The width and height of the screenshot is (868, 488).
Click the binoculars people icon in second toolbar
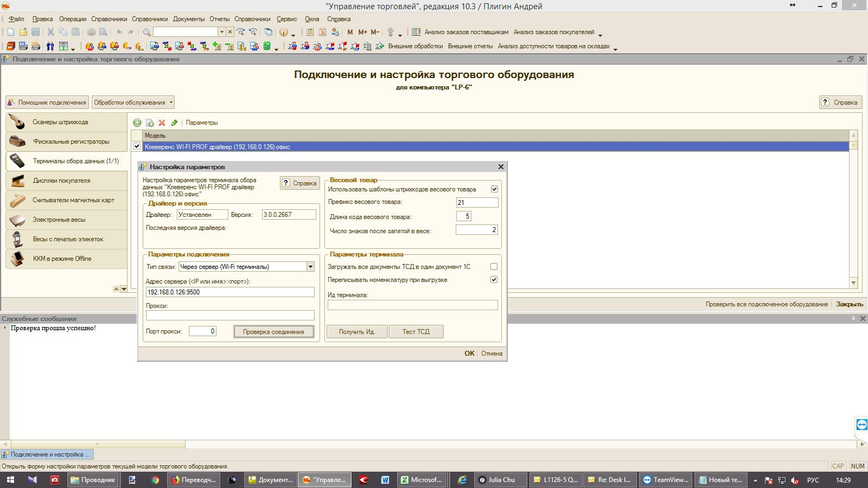pos(50,46)
